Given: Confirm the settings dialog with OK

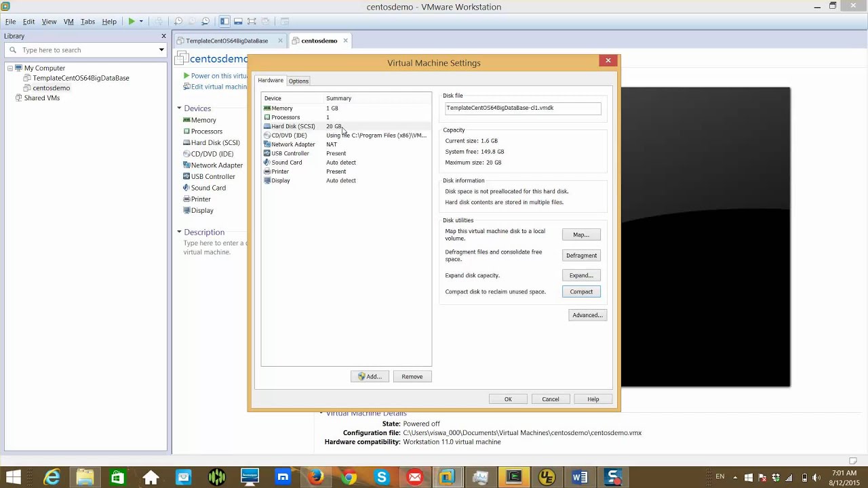Looking at the screenshot, I should [508, 399].
